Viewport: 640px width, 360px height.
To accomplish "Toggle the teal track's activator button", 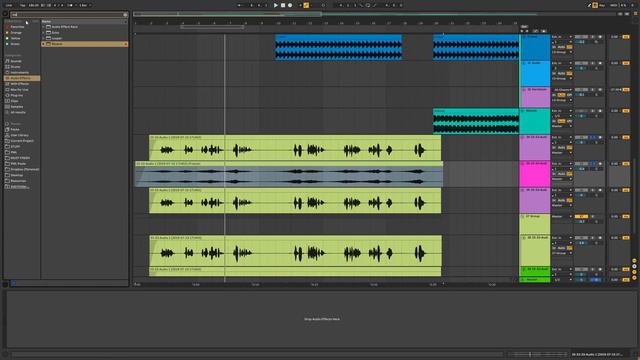I will click(581, 111).
